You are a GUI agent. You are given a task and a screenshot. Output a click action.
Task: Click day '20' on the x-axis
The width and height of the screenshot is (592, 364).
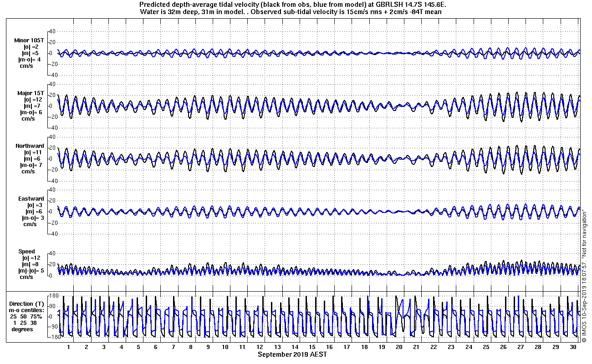tap(399, 347)
